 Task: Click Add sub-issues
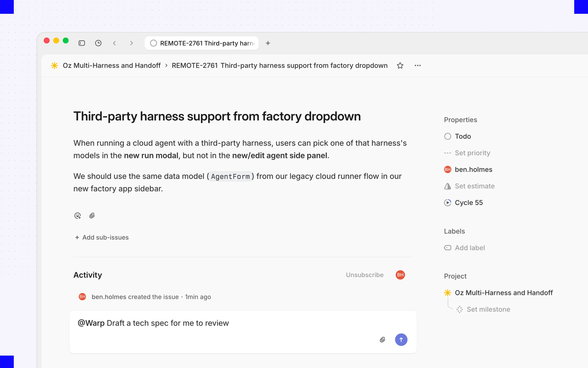pos(102,237)
